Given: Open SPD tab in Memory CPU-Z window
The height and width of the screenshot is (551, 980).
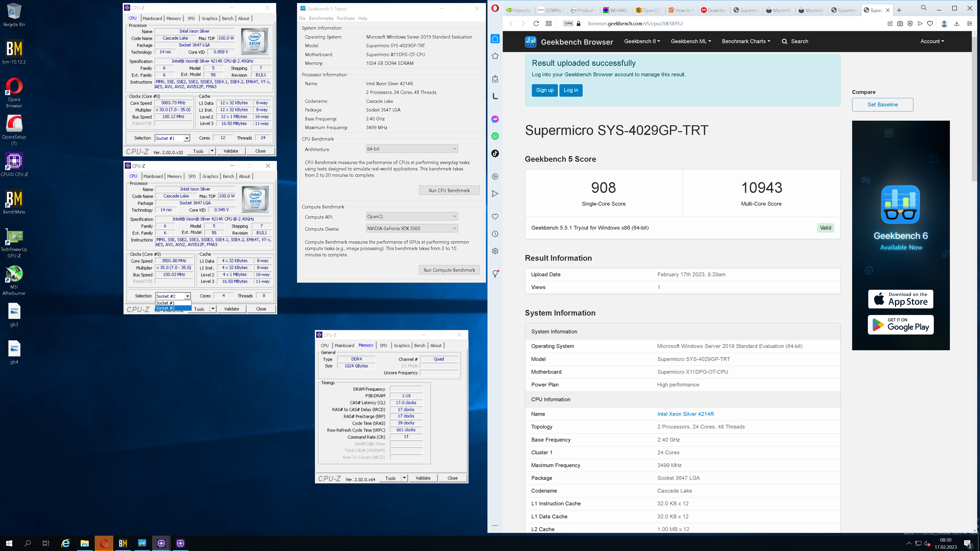Looking at the screenshot, I should coord(383,346).
